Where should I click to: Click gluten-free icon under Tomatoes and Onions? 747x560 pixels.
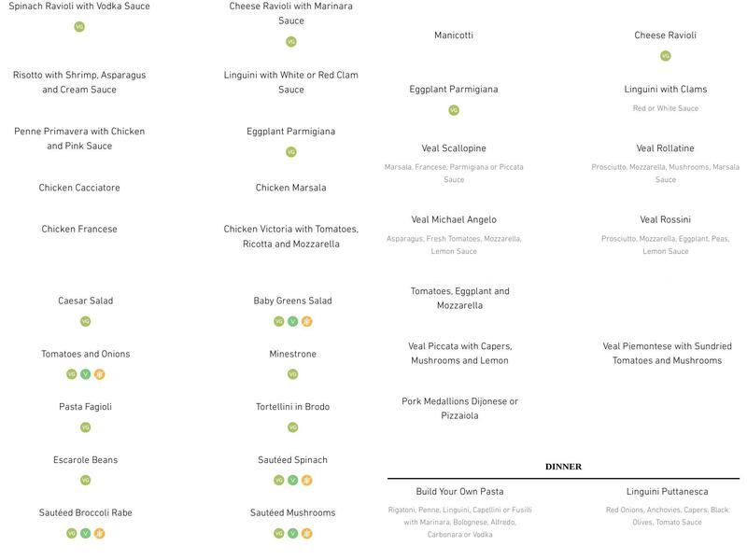point(100,375)
